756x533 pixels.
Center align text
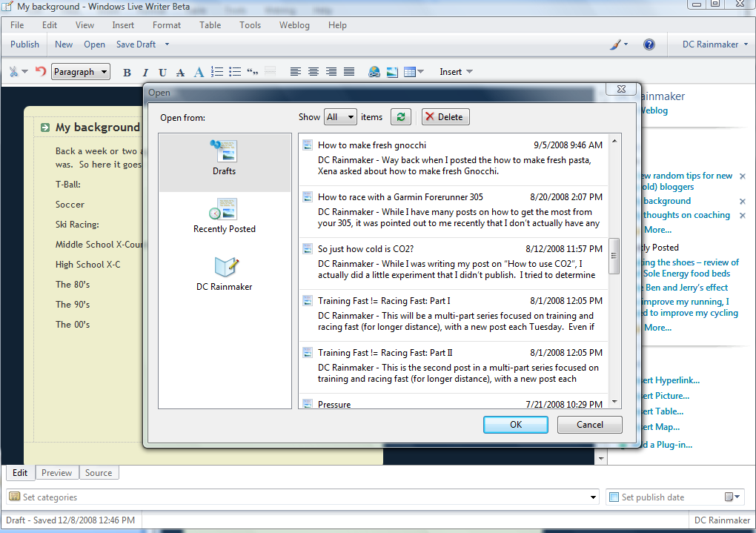click(314, 72)
